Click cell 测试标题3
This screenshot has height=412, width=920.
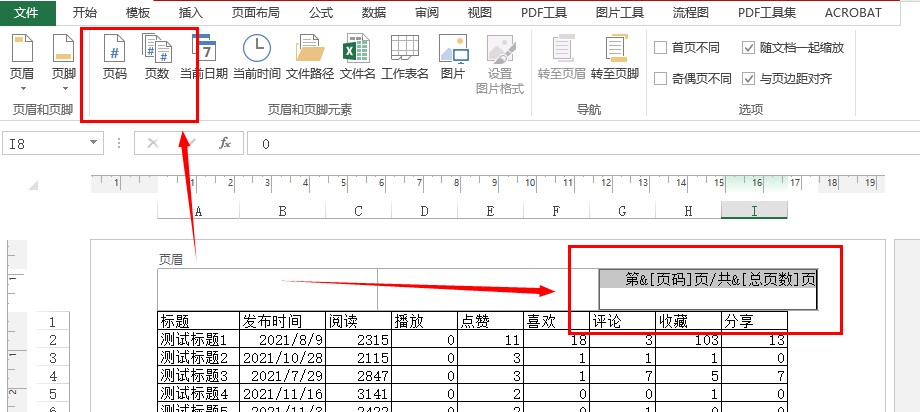coord(199,374)
